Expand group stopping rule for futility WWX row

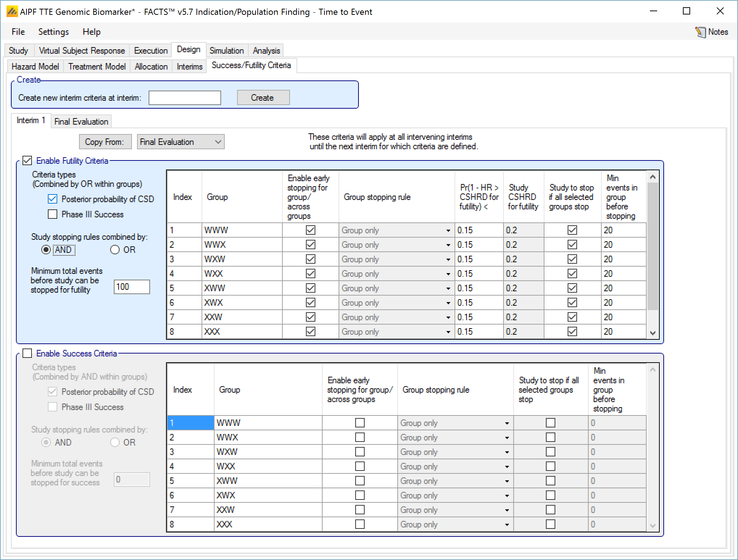coord(448,245)
